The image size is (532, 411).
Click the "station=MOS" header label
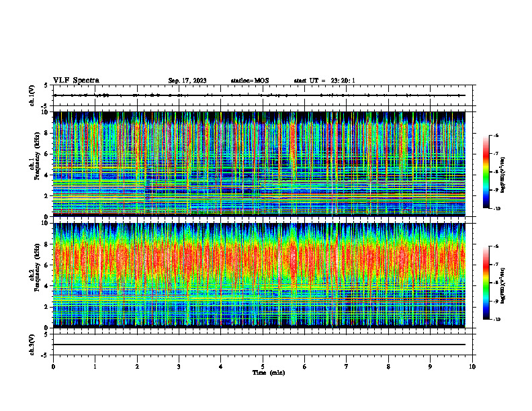pyautogui.click(x=250, y=81)
